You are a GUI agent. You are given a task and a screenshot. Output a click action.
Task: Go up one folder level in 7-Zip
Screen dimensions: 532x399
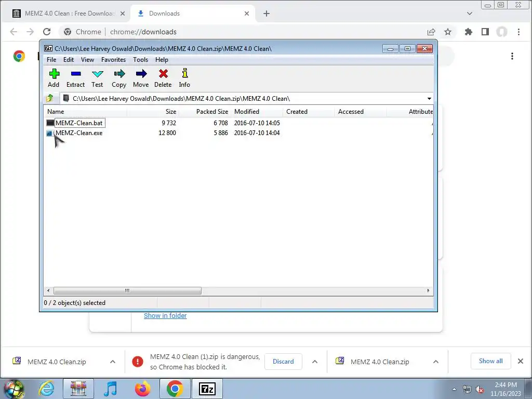pos(50,98)
